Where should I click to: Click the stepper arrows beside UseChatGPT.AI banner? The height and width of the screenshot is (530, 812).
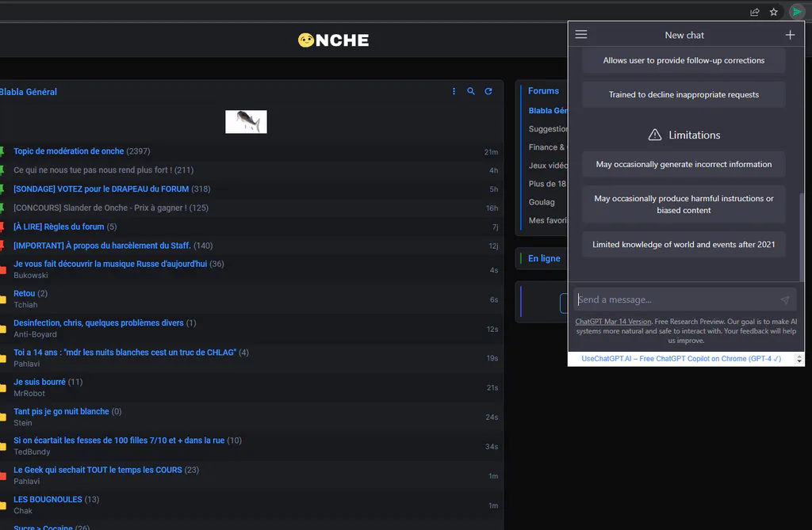coord(799,359)
